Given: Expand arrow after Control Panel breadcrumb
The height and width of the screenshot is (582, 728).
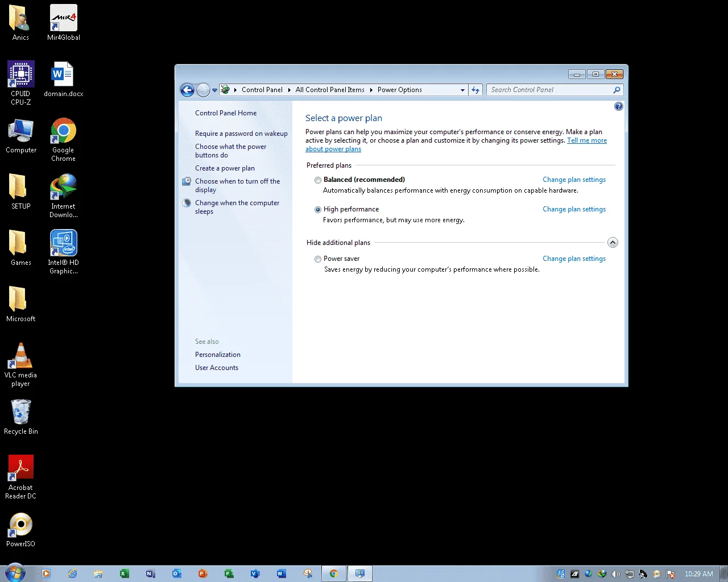Looking at the screenshot, I should [289, 90].
